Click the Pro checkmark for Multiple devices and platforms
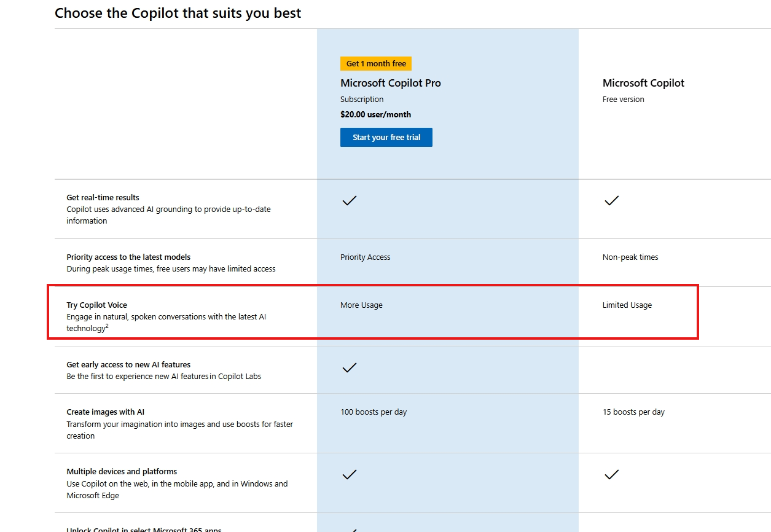Screen dimensions: 771x532 pyautogui.click(x=350, y=474)
